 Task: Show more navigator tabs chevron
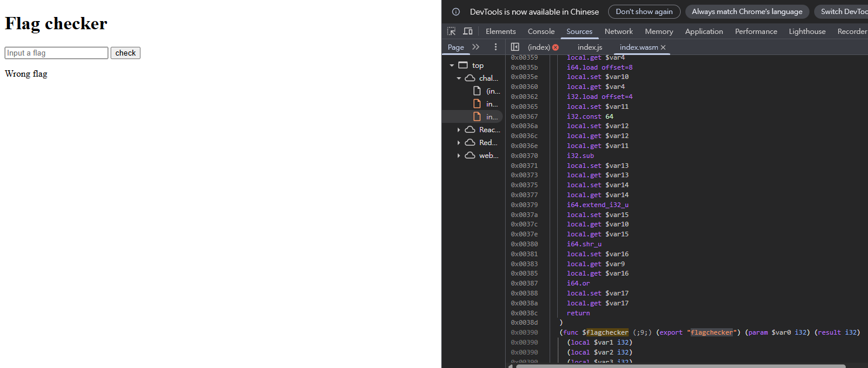(476, 47)
